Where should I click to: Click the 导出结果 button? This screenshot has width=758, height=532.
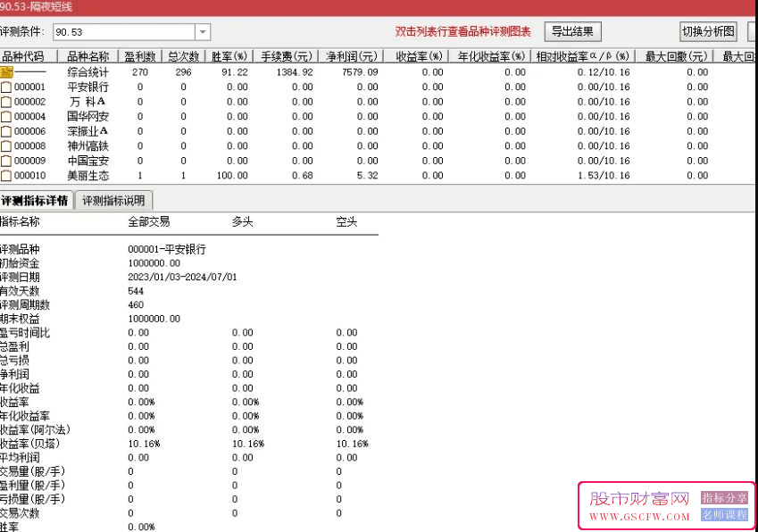[572, 32]
